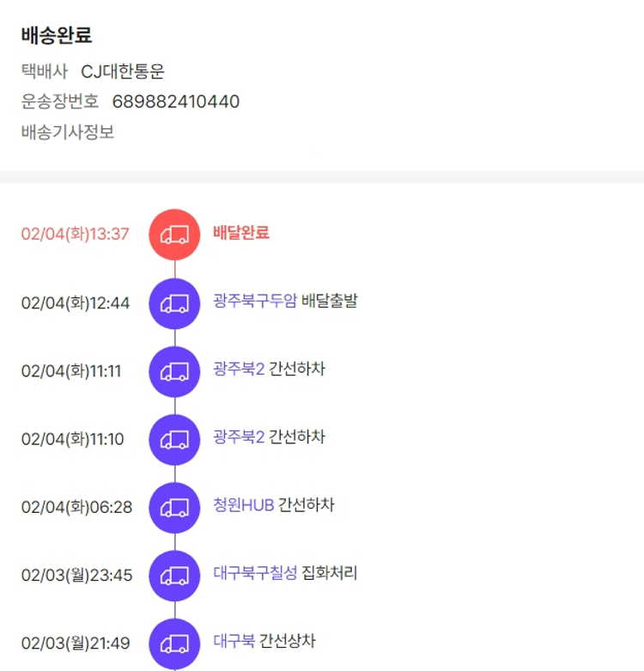This screenshot has height=671, width=644.
Task: Click the truck icon beside 광주북구두암 배달출발
Action: (174, 302)
